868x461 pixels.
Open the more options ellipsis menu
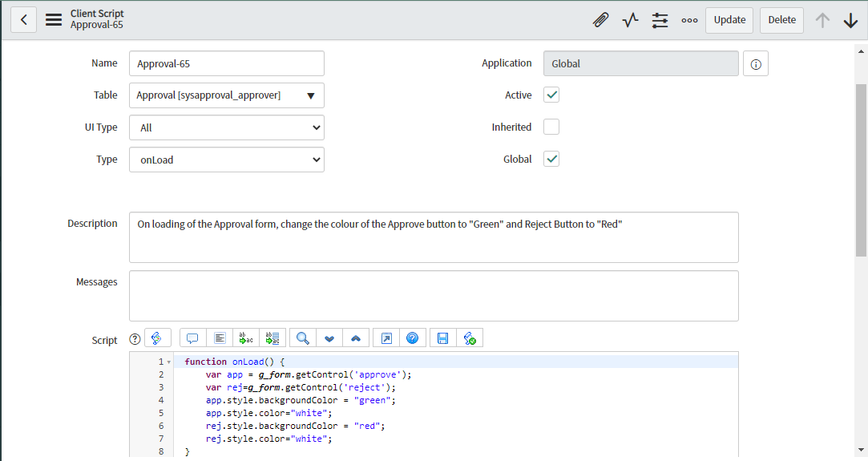click(688, 20)
